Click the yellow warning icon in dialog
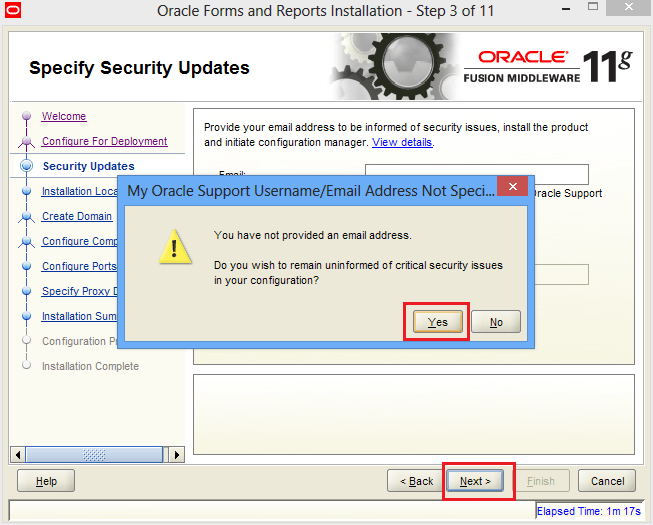 point(175,247)
